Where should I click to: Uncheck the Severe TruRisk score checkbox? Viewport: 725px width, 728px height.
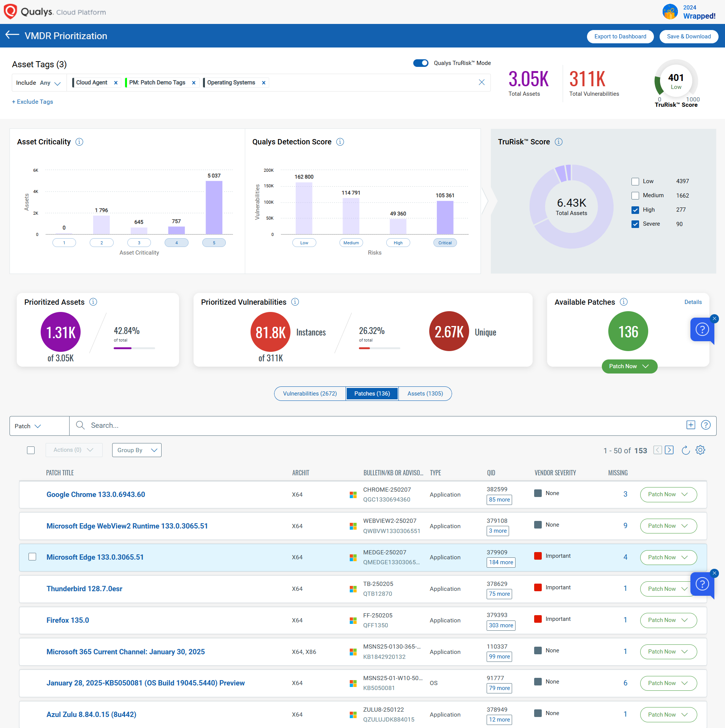(635, 224)
